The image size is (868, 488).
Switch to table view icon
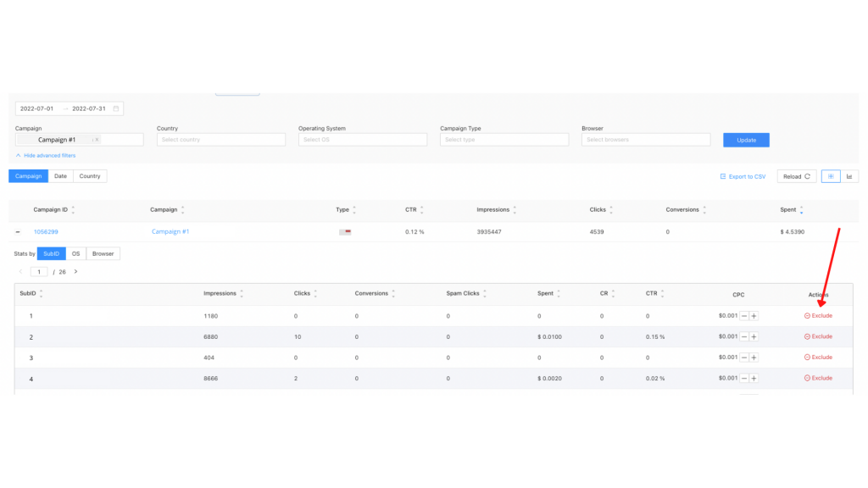(x=830, y=176)
